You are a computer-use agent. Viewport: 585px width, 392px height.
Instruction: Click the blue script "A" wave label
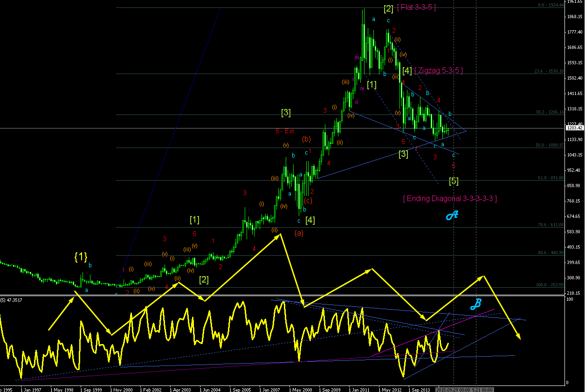tap(452, 215)
